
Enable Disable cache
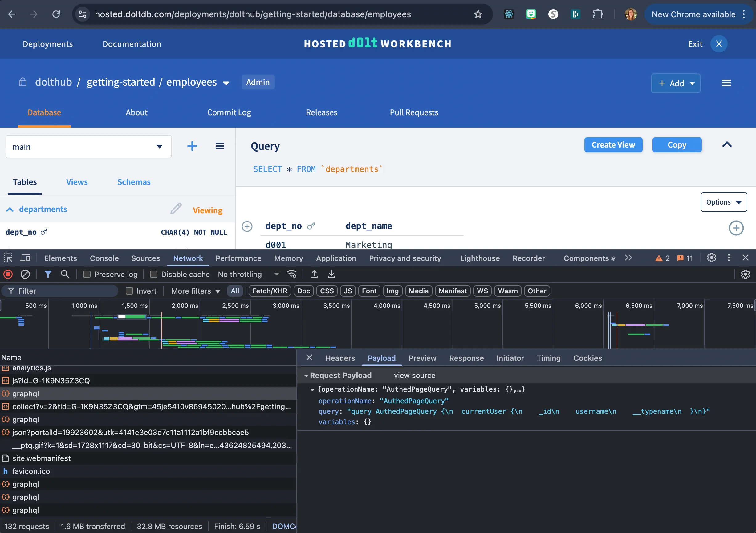coord(154,274)
